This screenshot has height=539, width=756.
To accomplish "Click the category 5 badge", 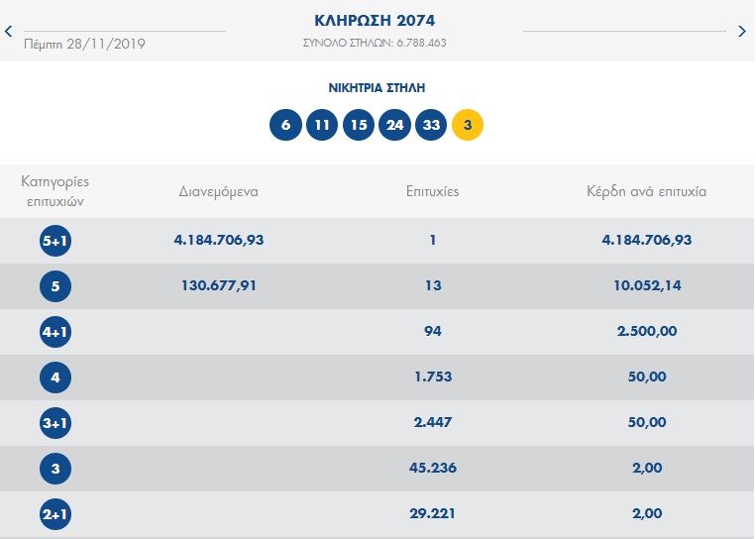I will (55, 286).
